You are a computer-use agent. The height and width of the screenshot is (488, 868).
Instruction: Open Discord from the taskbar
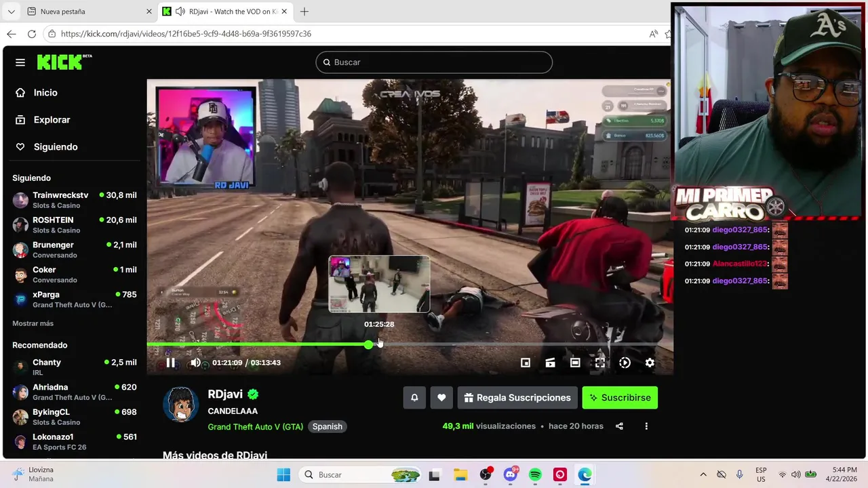(x=511, y=475)
